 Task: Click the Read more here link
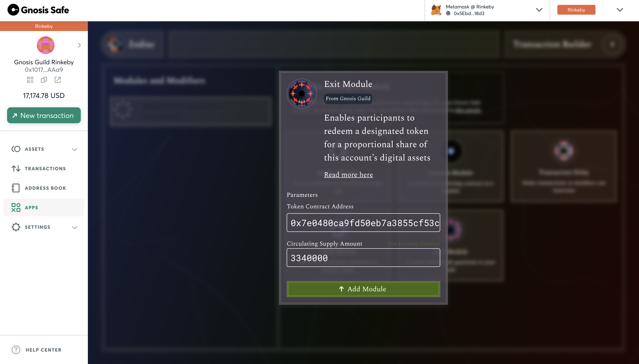click(x=349, y=174)
